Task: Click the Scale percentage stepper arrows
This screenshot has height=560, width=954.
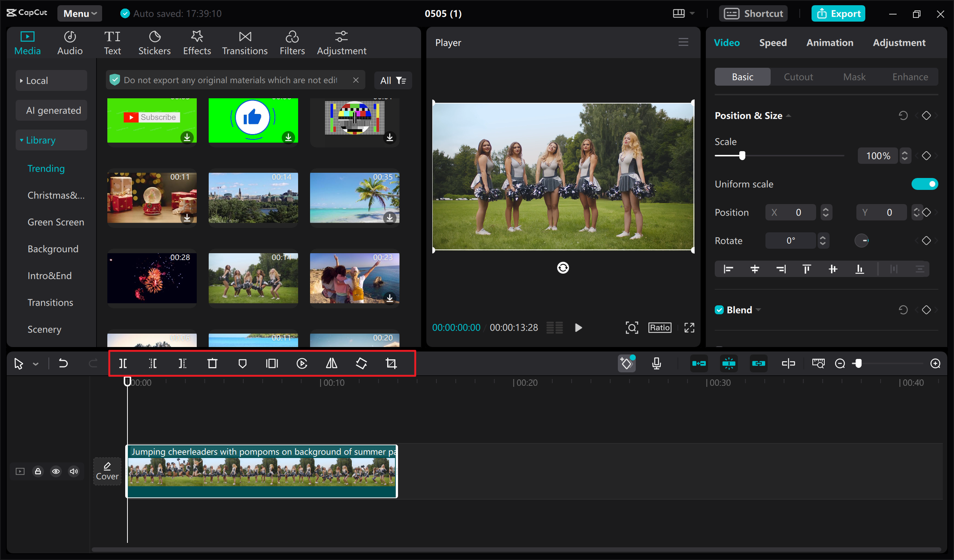Action: (x=904, y=156)
